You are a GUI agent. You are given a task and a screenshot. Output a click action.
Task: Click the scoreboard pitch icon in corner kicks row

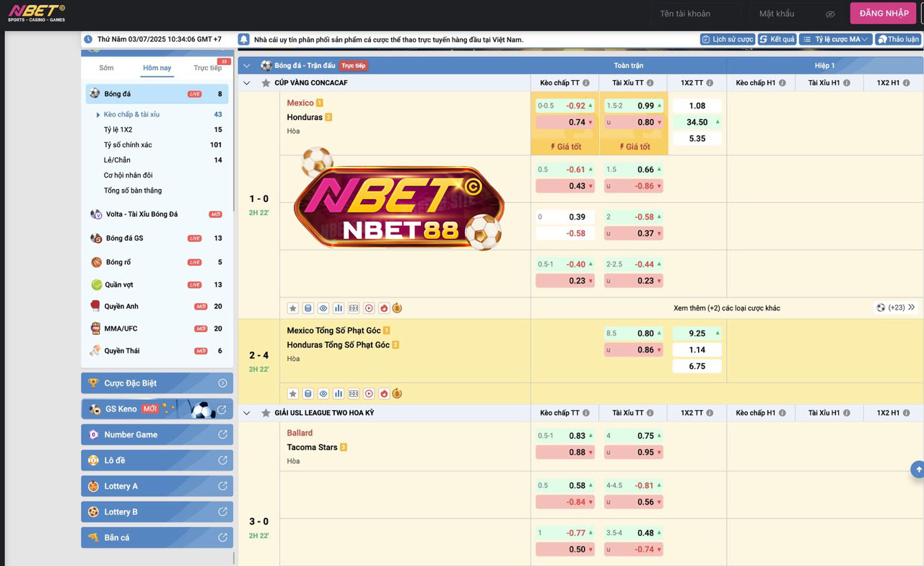pos(354,394)
